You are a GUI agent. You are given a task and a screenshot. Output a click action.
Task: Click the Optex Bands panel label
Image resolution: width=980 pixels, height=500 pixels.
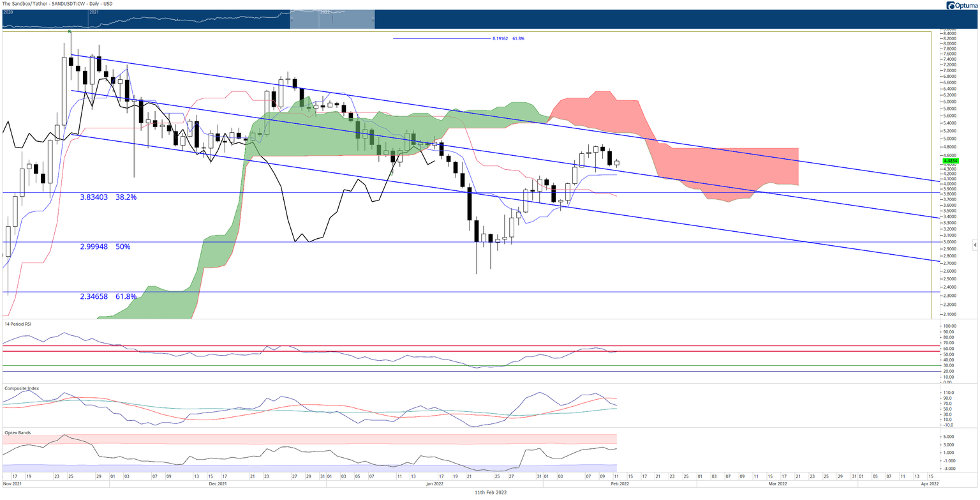[x=17, y=432]
